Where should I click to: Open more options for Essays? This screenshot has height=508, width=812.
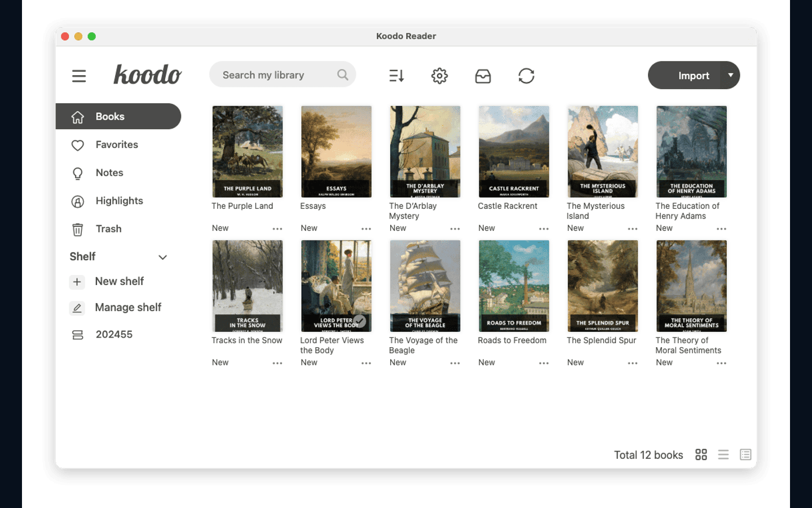(367, 229)
